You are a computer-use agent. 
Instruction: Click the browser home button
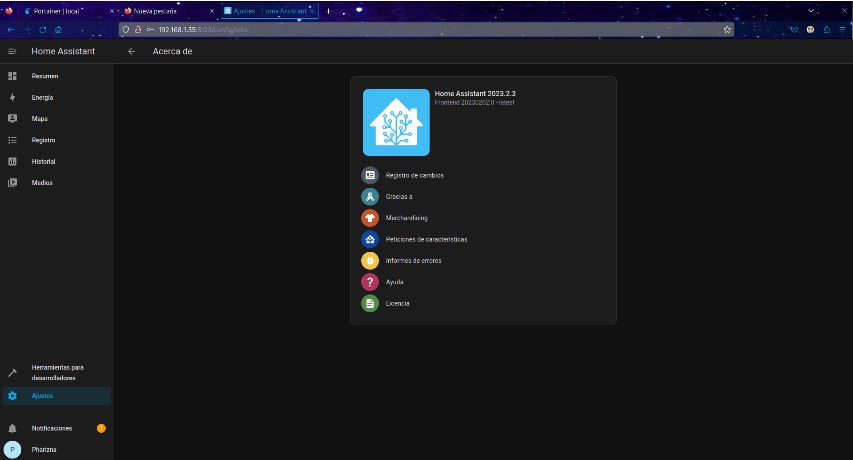[x=58, y=29]
